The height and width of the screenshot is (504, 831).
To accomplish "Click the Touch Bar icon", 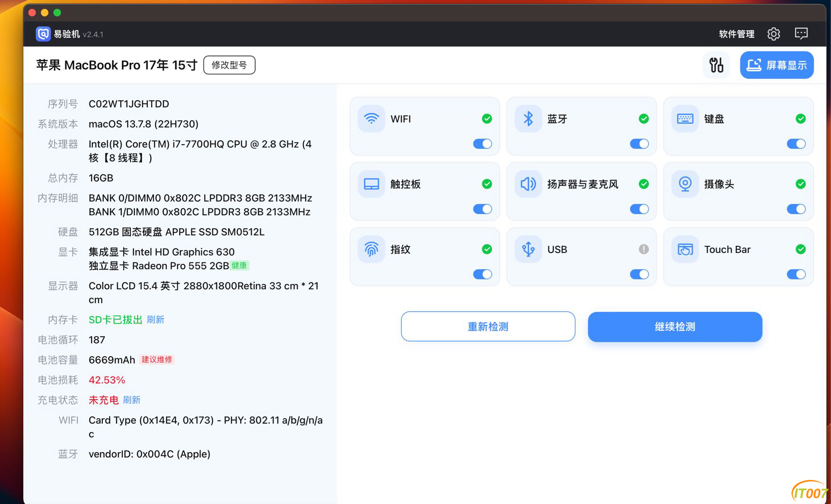I will (685, 249).
